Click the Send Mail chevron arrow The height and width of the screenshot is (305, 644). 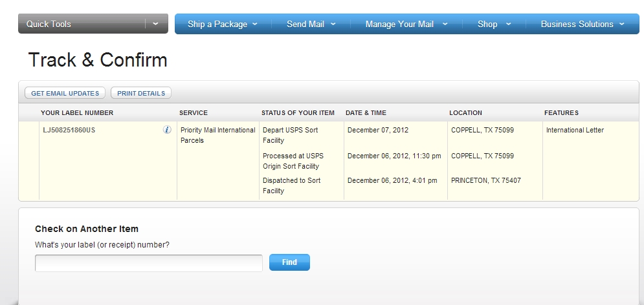point(333,24)
